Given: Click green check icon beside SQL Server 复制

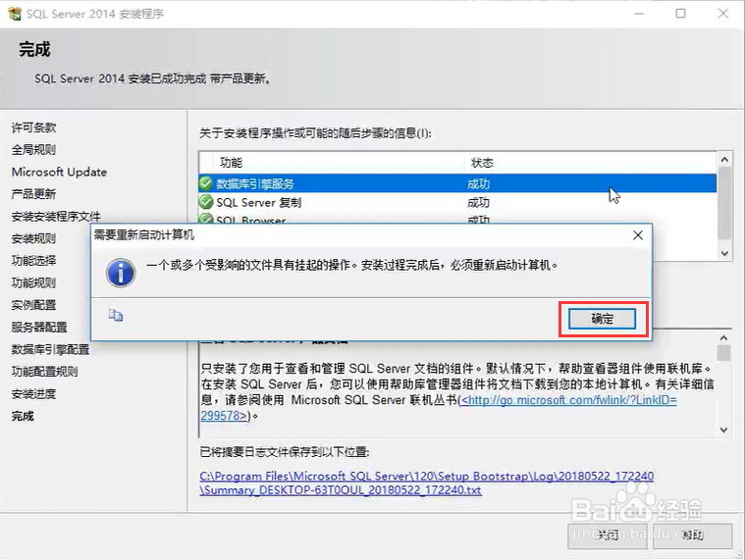Looking at the screenshot, I should point(206,202).
